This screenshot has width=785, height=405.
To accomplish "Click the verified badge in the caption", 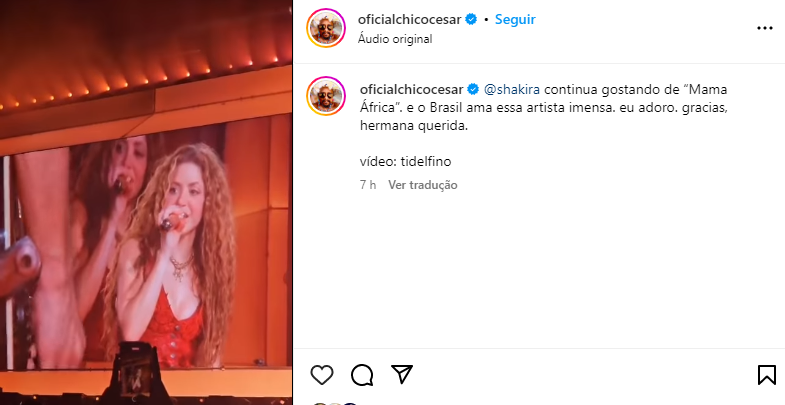I will pos(473,90).
